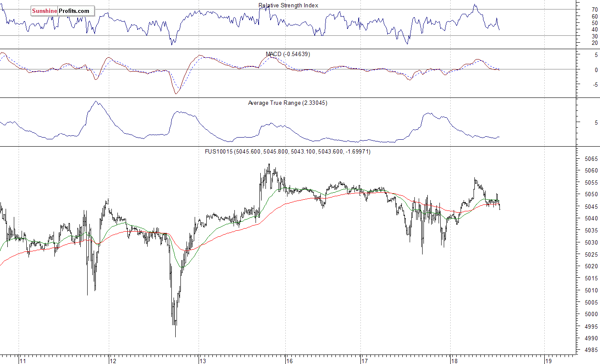Click MACD axis value 5

[596, 55]
